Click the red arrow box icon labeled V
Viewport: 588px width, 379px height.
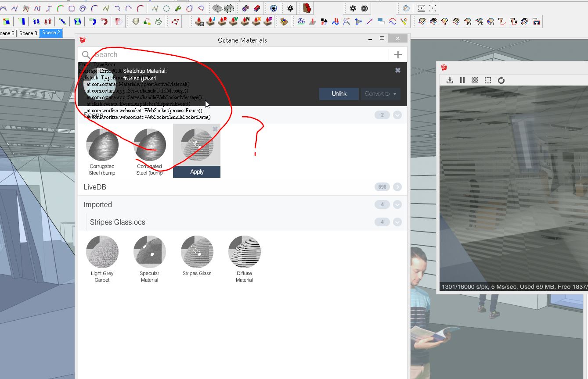(x=234, y=21)
